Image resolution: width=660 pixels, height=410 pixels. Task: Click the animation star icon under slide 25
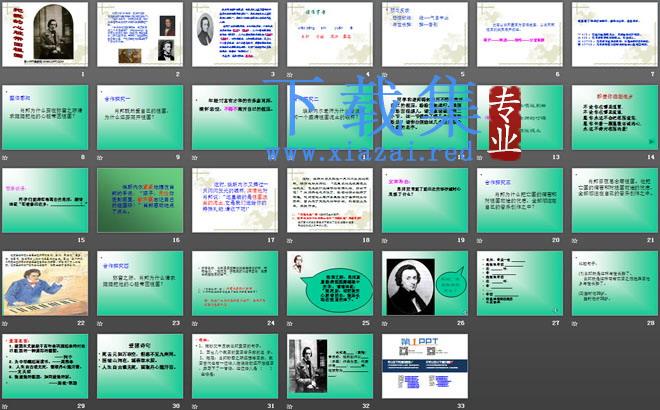tap(290, 323)
